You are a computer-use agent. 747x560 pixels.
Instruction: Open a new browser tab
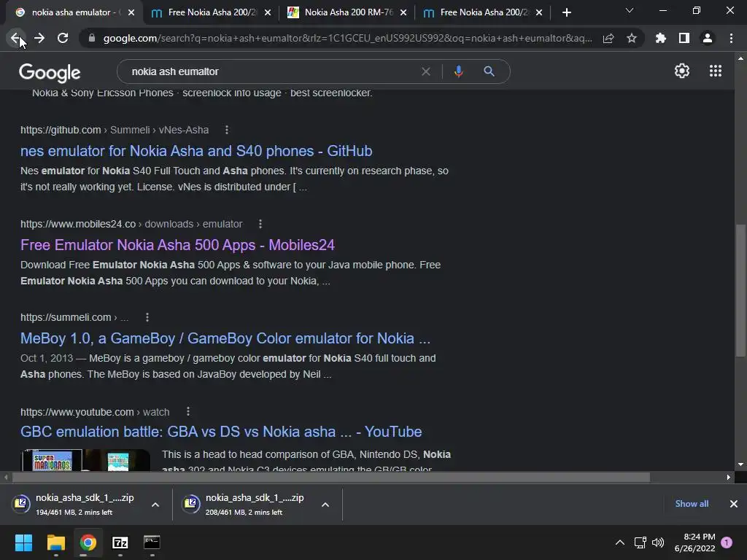pyautogui.click(x=566, y=12)
